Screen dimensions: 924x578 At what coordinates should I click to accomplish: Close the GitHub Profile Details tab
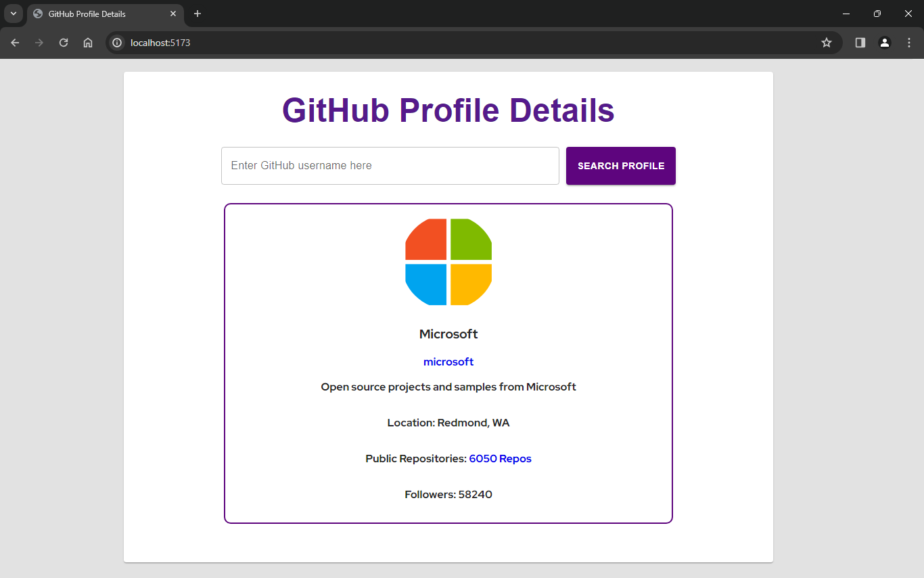173,14
